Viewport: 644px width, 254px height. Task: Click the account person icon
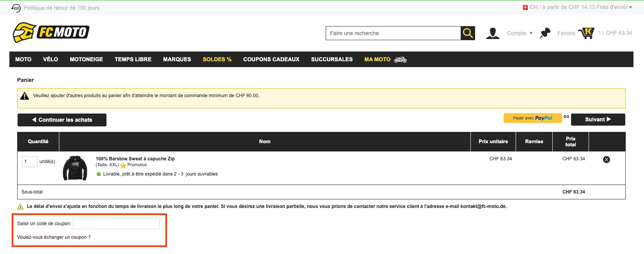pos(493,33)
